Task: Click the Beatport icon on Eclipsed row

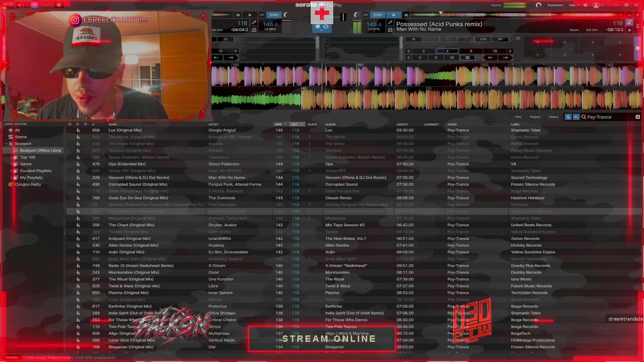Action: [78, 238]
